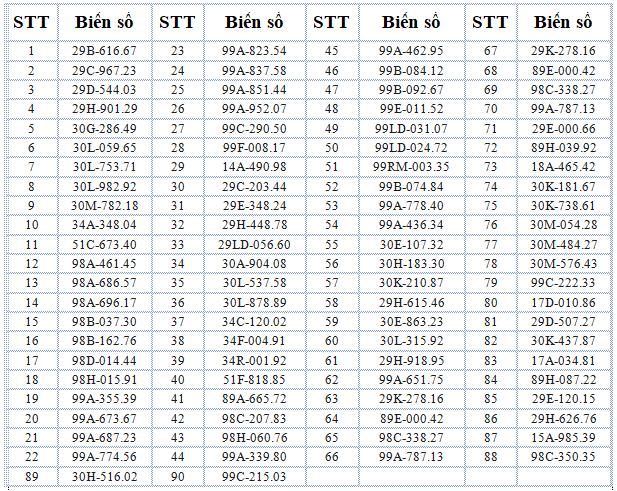Select the plate 98C-350.35 cell
The width and height of the screenshot is (617, 491).
click(563, 457)
